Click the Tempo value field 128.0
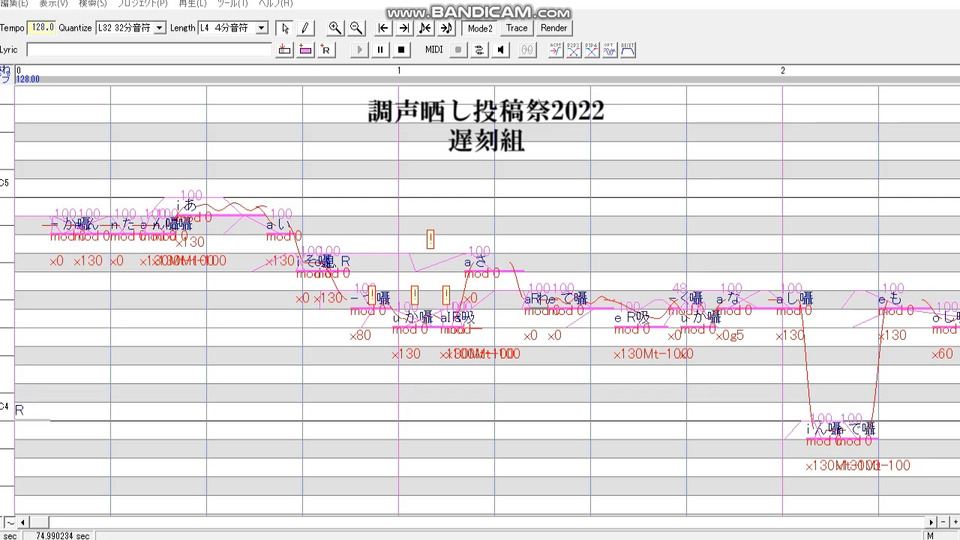 click(x=42, y=28)
